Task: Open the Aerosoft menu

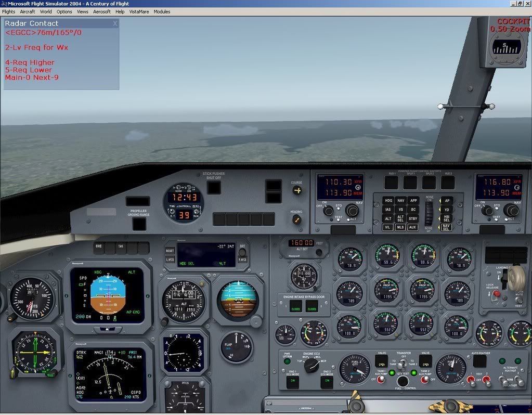Action: [102, 11]
